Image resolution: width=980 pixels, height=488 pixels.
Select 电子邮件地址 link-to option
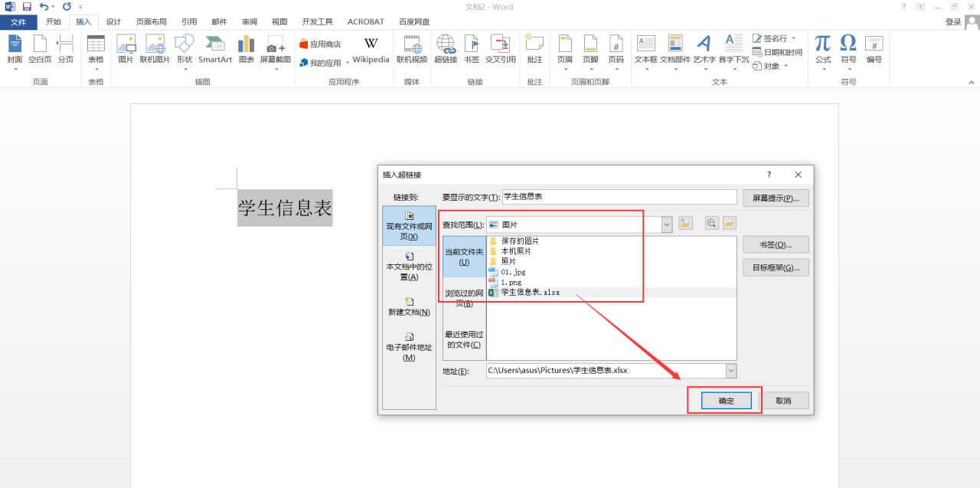pos(409,346)
